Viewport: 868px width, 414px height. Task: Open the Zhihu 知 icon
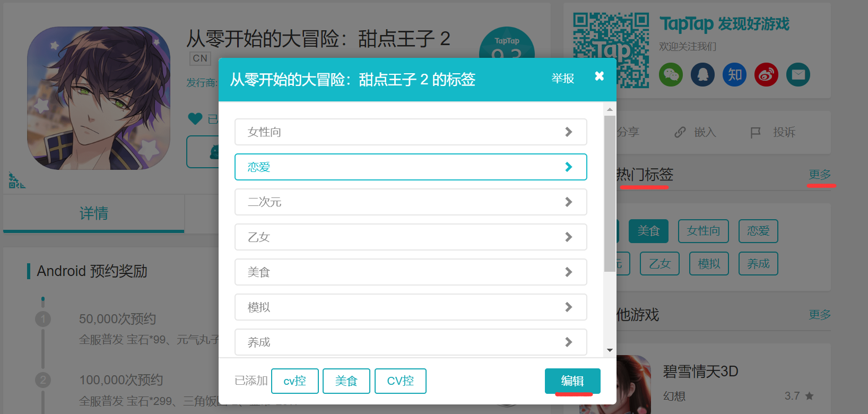pyautogui.click(x=735, y=74)
